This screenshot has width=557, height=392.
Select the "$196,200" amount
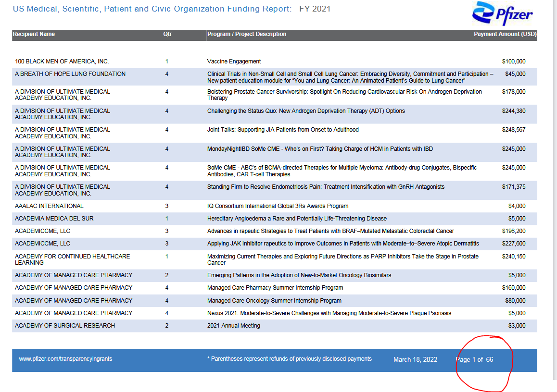(514, 231)
